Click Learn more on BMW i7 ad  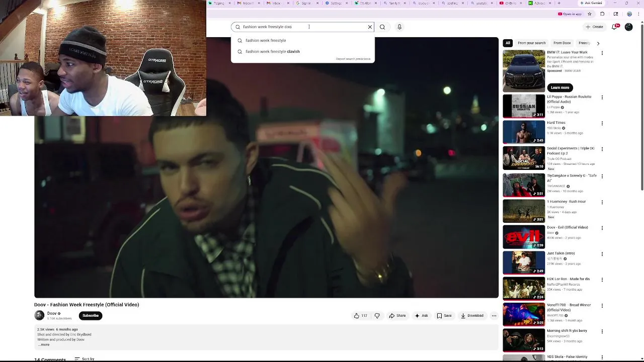coord(559,87)
